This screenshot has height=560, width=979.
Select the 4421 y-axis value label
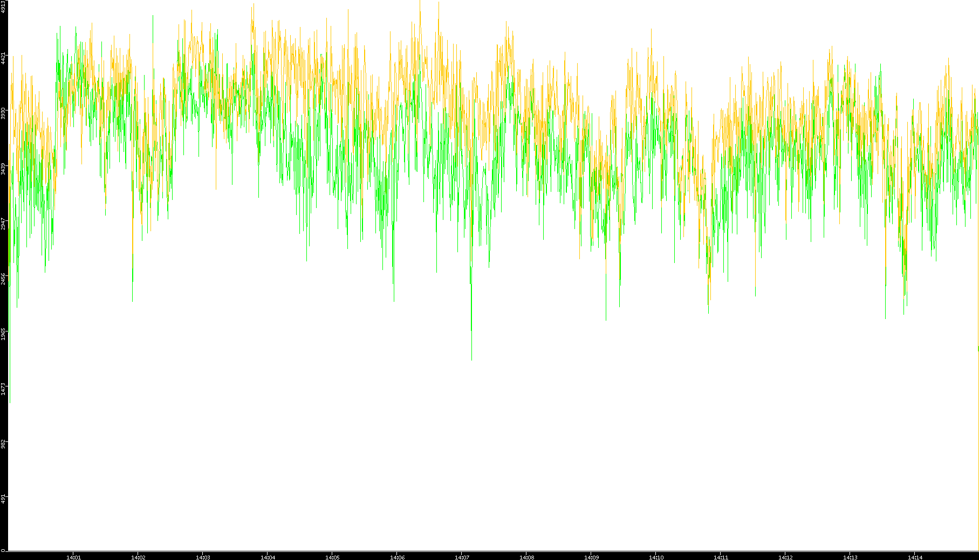pos(4,58)
